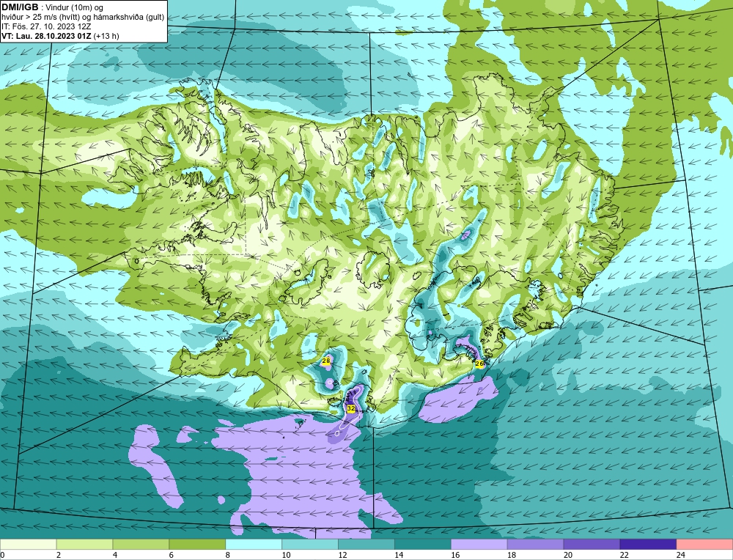Click the 14–16 m/s dark teal legend swatch
The width and height of the screenshot is (733, 560).
point(423,545)
